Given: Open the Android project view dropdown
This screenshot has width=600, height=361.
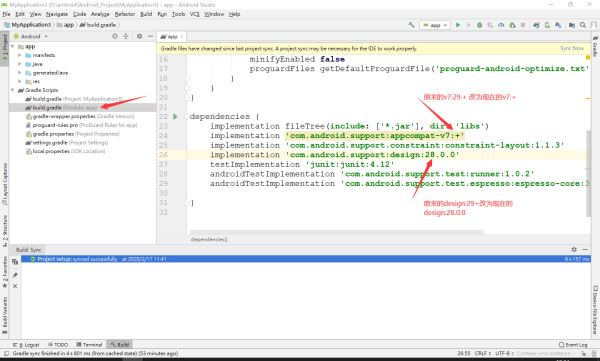Looking at the screenshot, I should (x=31, y=36).
